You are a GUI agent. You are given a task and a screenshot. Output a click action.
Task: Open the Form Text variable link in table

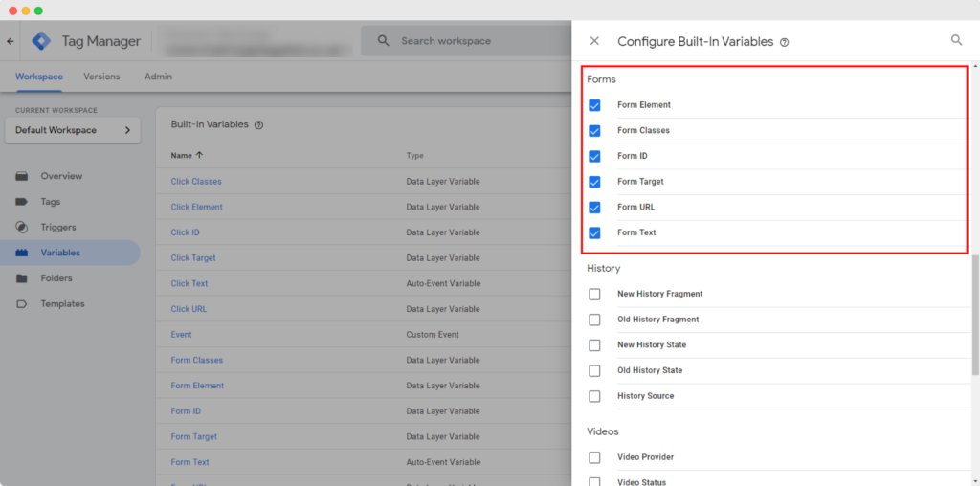190,462
